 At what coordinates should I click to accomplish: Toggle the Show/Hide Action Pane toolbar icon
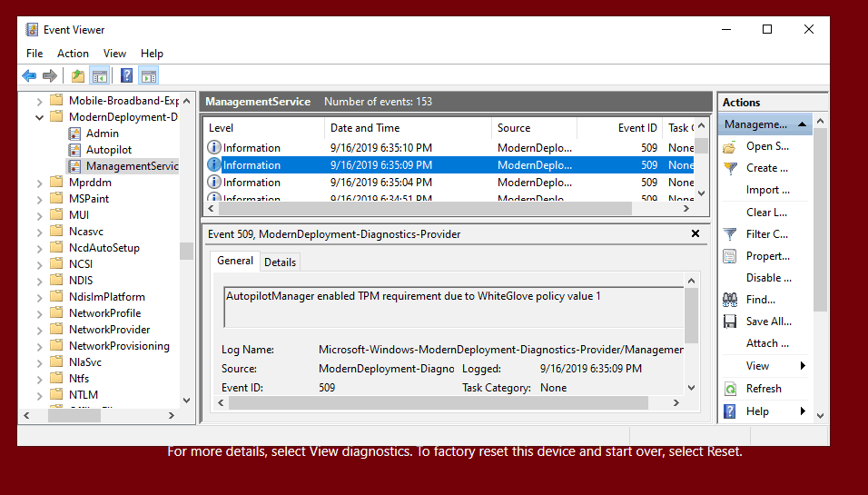click(x=149, y=75)
